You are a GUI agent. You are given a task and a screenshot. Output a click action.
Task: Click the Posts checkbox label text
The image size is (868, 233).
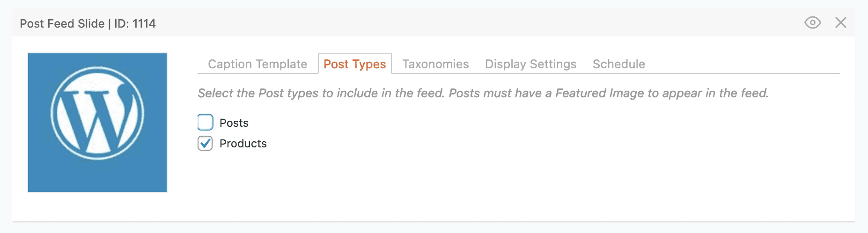234,123
